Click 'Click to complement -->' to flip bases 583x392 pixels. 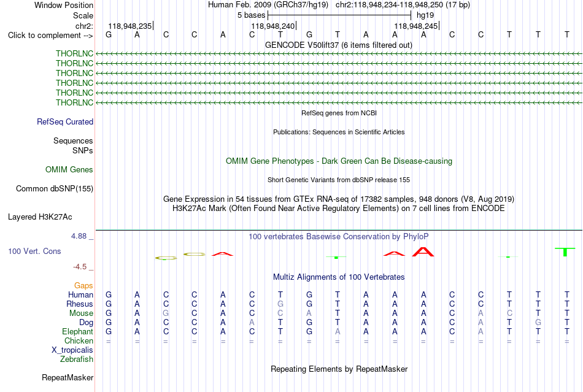(x=50, y=36)
